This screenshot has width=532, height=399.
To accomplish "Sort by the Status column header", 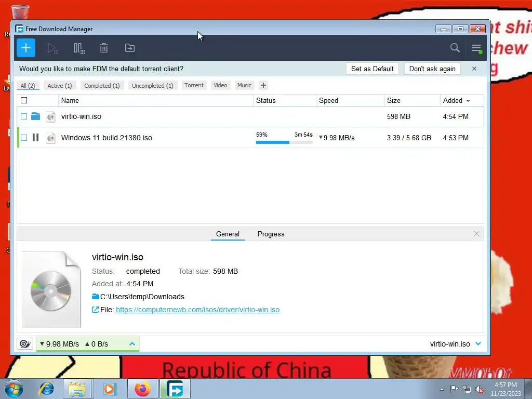I will tap(285, 100).
